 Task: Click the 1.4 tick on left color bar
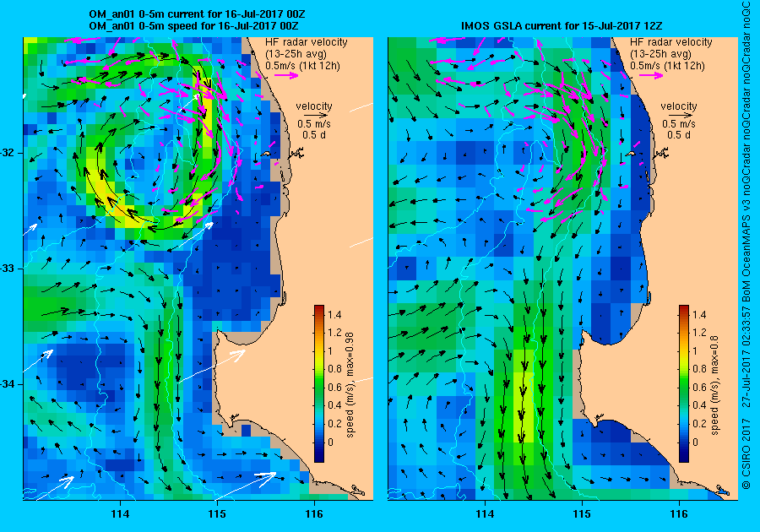[x=334, y=314]
